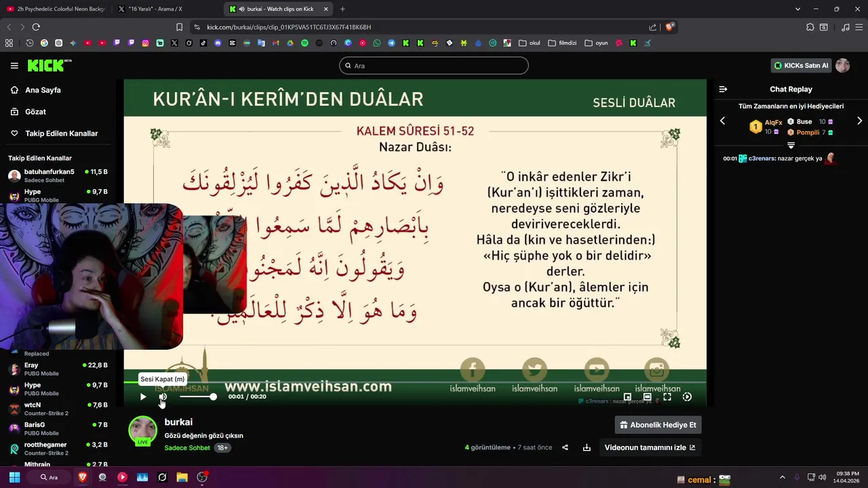The image size is (868, 488).
Task: Click top gifter AlqFx
Action: click(x=773, y=123)
